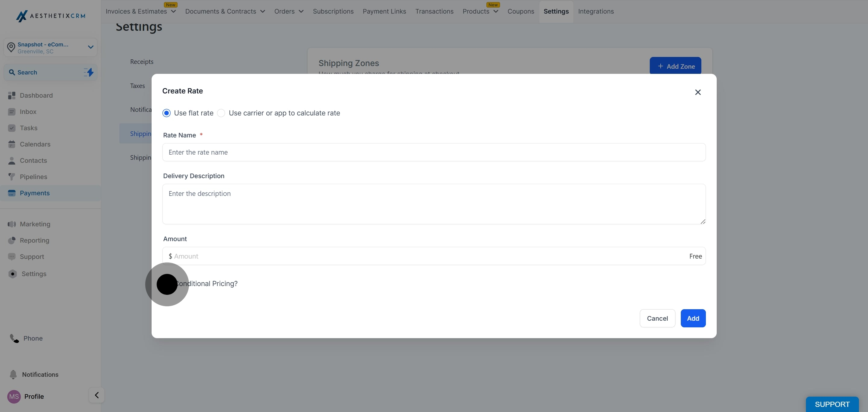Click the Notifications bell icon
Viewport: 868px width, 412px height.
point(13,375)
